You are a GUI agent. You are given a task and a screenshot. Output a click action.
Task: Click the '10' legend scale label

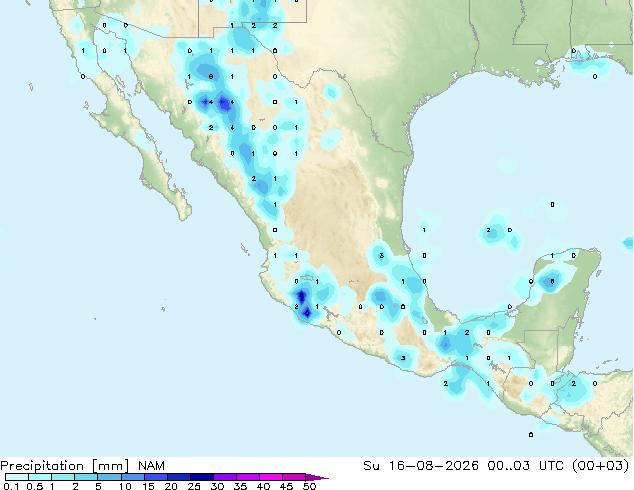(125, 486)
